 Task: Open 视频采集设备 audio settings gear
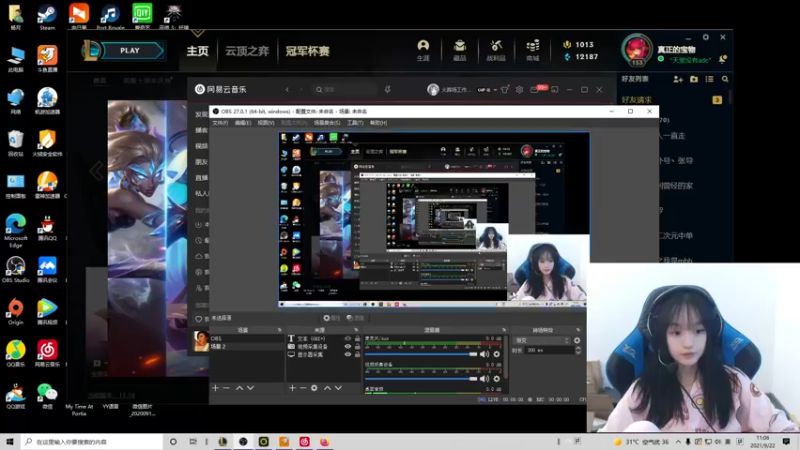[496, 379]
